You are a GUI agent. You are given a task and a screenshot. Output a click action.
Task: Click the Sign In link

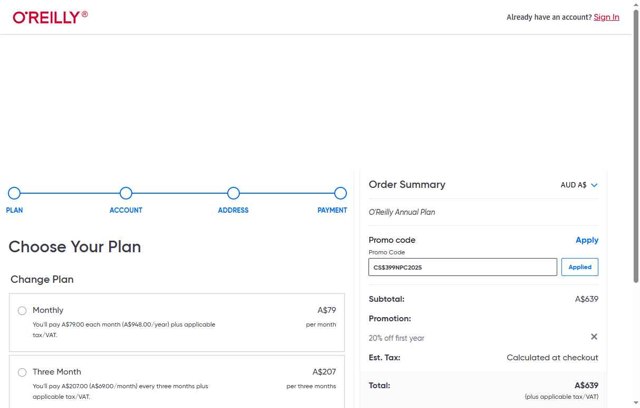click(606, 17)
